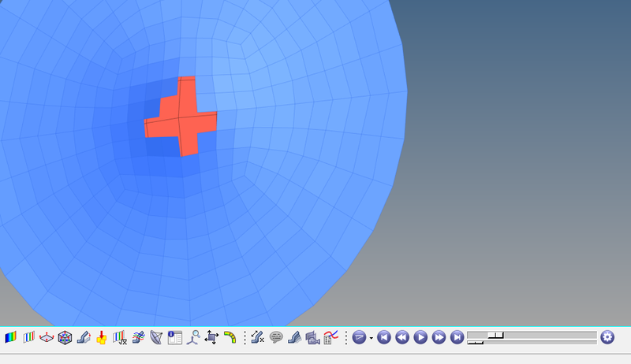
Task: Open the Notes speech bubble icon
Action: coord(275,337)
